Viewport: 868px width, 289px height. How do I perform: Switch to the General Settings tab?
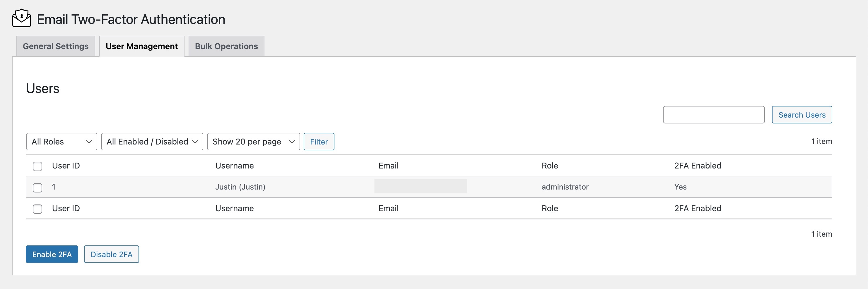point(56,47)
